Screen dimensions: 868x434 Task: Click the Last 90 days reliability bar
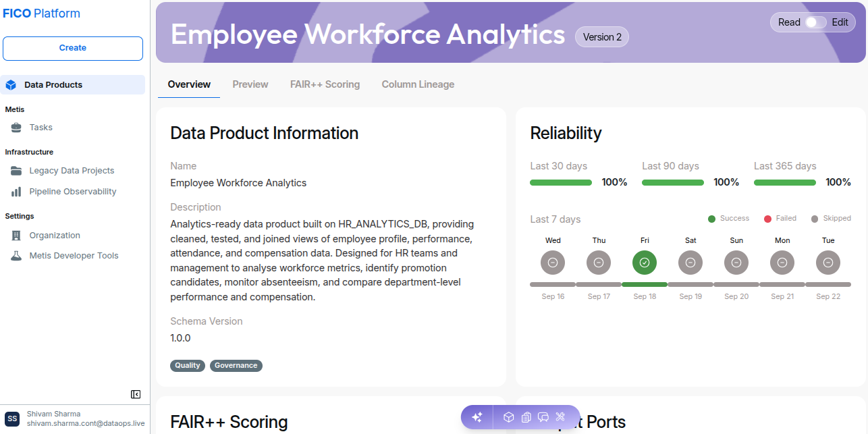coord(673,183)
